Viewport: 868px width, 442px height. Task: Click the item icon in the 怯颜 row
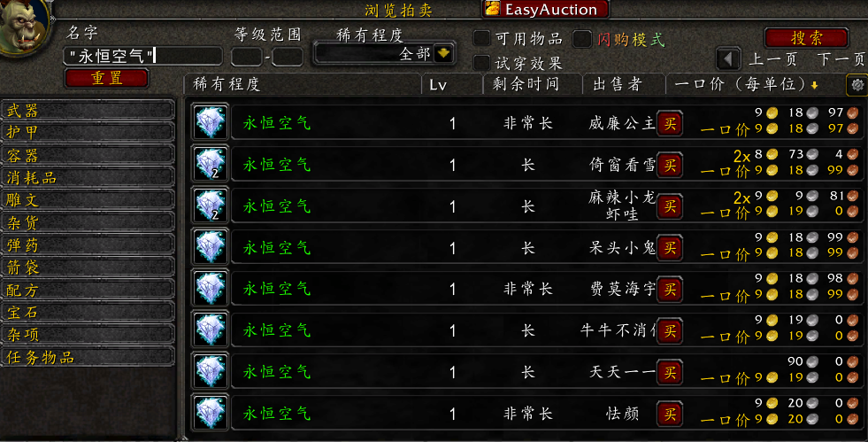pyautogui.click(x=211, y=413)
